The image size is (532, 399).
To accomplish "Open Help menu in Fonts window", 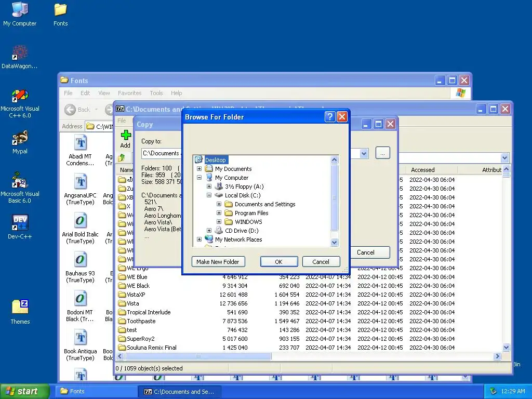I will pyautogui.click(x=176, y=93).
